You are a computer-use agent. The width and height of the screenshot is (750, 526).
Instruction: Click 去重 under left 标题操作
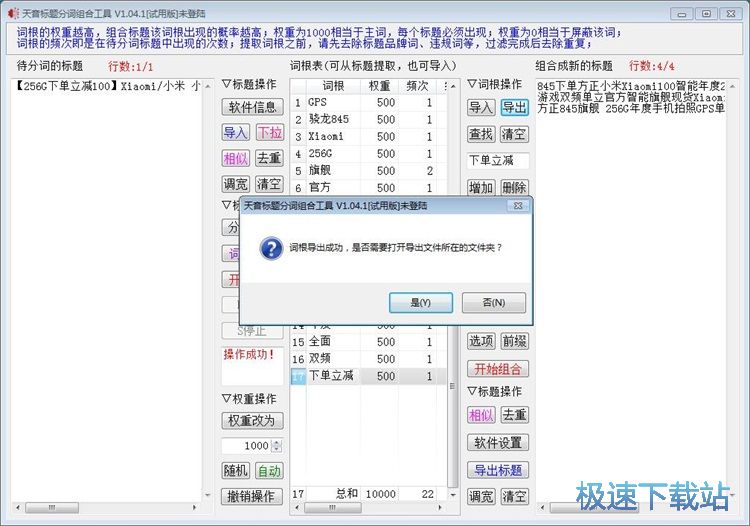coord(269,158)
